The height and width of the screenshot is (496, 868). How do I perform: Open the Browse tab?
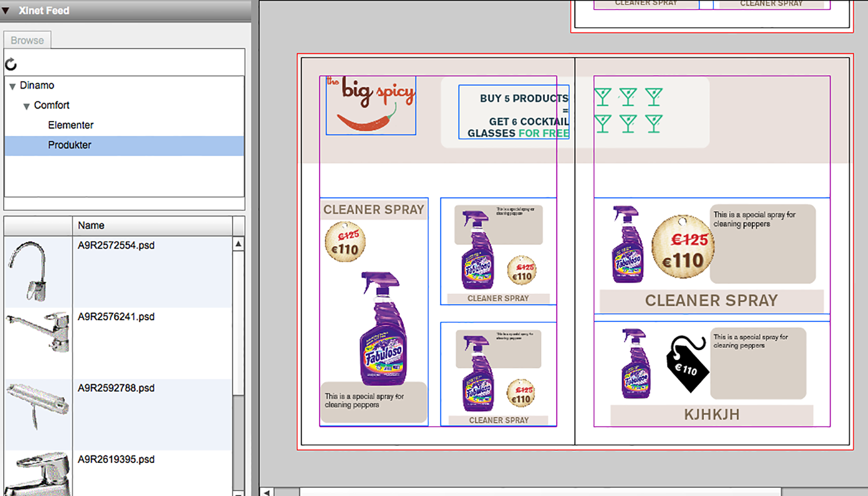click(x=27, y=40)
